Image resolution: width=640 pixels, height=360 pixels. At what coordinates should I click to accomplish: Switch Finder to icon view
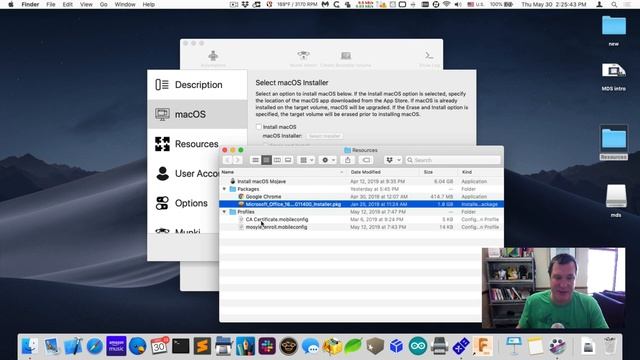[x=255, y=160]
